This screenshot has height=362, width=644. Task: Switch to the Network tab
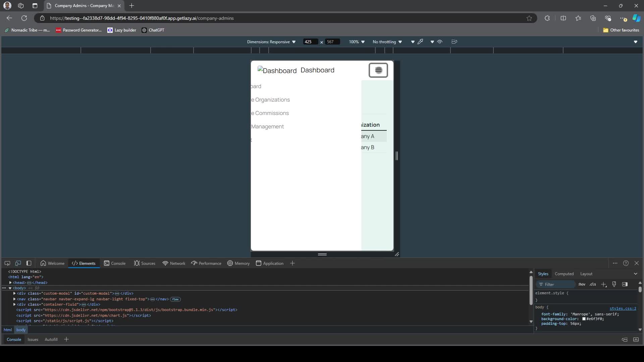pos(174,263)
